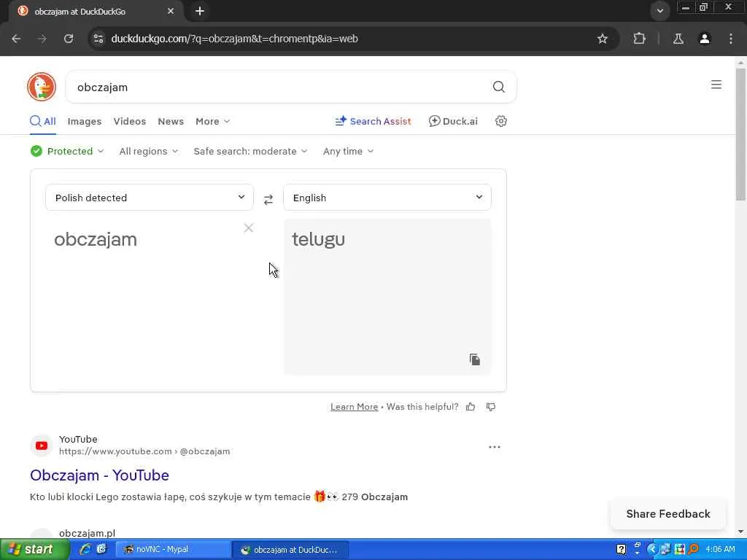Viewport: 747px width, 560px height.
Task: Choose target language English dropdown
Action: coord(387,197)
